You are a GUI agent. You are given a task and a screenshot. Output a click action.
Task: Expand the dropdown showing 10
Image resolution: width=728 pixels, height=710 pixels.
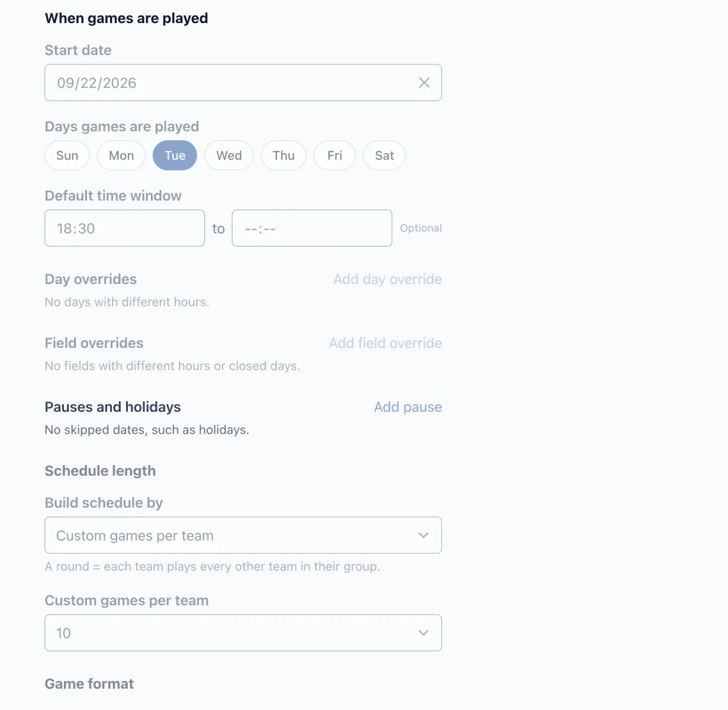point(243,633)
